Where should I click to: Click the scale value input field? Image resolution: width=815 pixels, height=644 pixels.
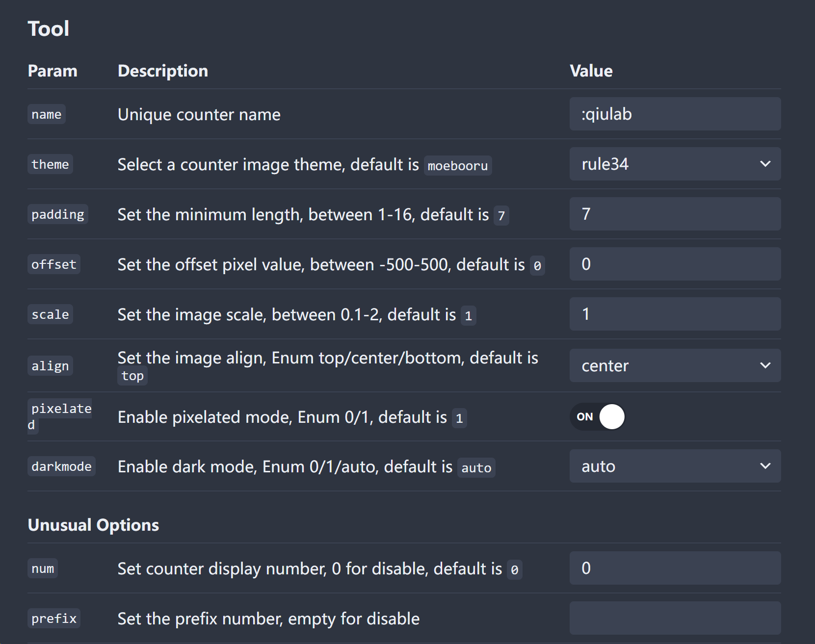(675, 314)
